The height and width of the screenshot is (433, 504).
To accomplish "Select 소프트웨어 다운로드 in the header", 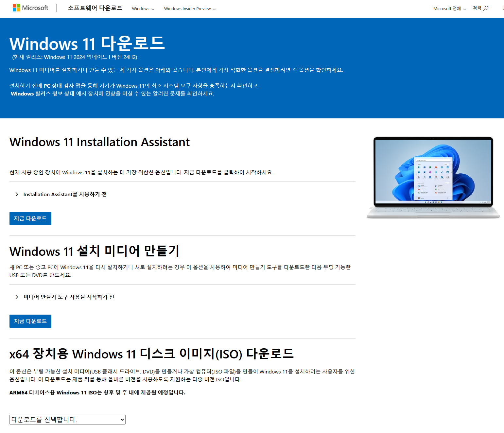I will click(95, 8).
